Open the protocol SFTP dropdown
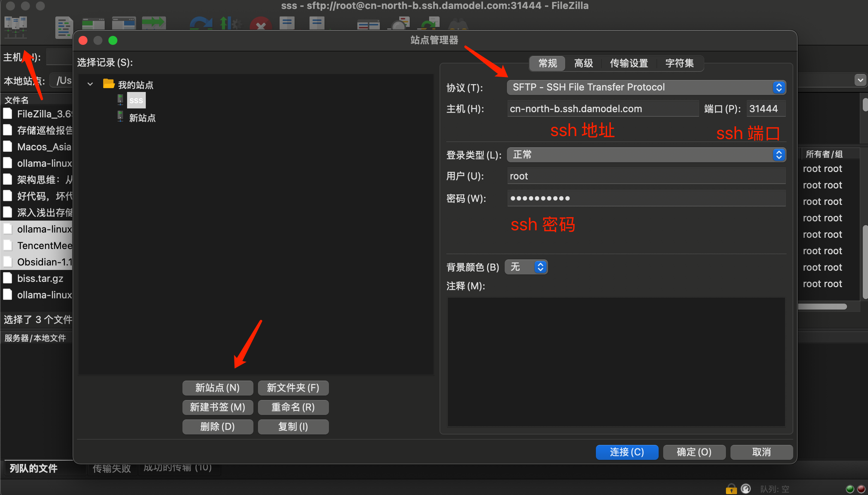 coord(646,87)
